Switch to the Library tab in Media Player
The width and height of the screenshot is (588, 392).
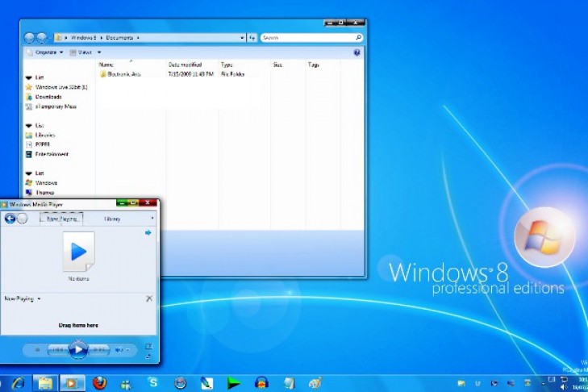point(112,219)
